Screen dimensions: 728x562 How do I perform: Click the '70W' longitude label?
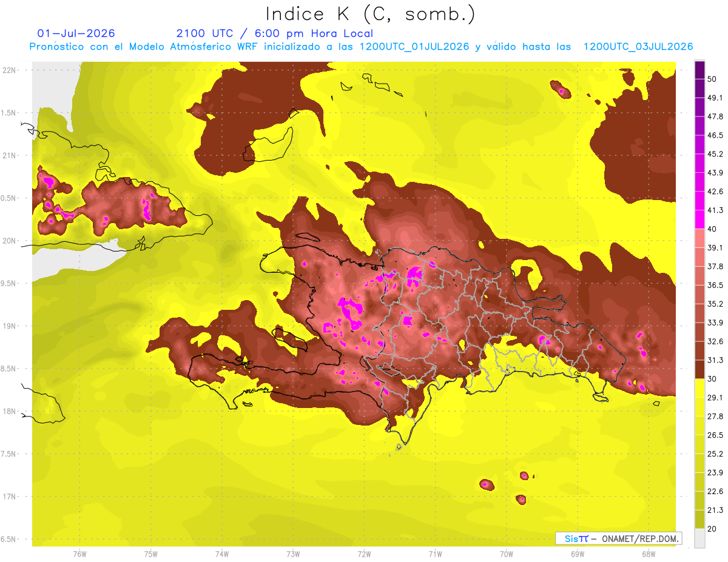(x=506, y=555)
